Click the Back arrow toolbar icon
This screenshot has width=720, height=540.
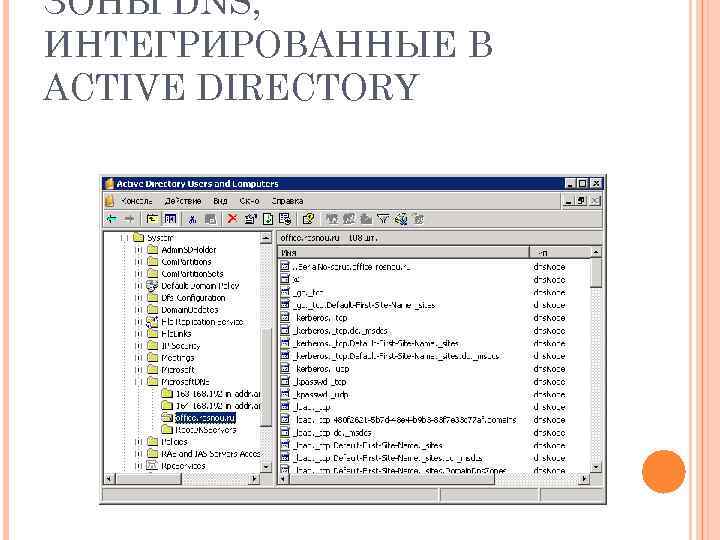click(112, 219)
